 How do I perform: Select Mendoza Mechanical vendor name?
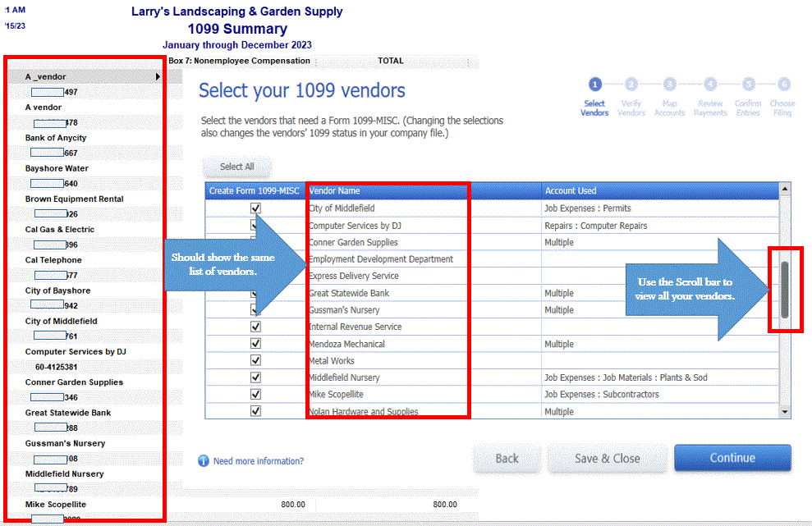click(346, 344)
